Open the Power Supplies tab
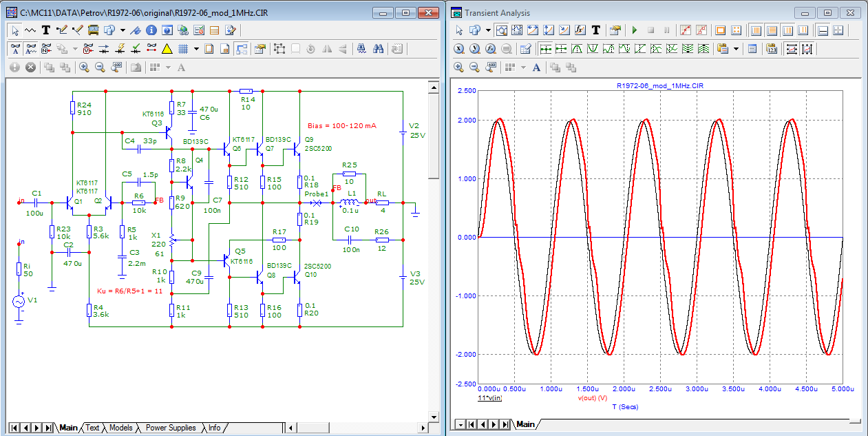 pyautogui.click(x=170, y=428)
